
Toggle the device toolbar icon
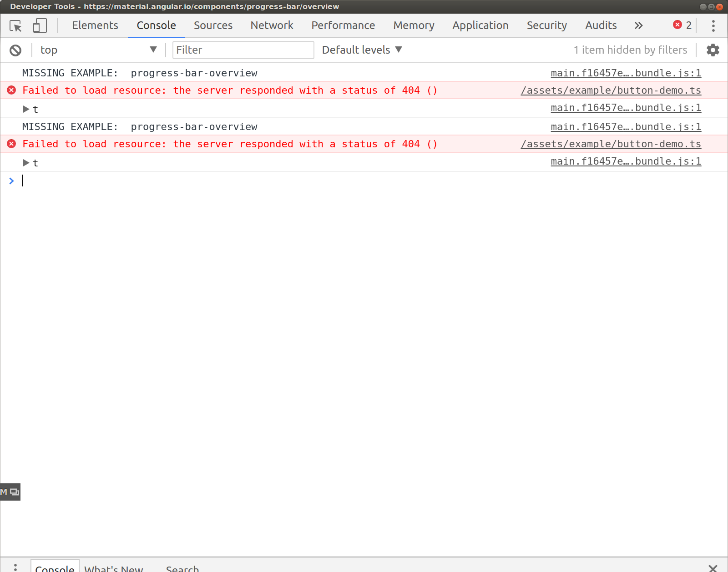pyautogui.click(x=40, y=25)
